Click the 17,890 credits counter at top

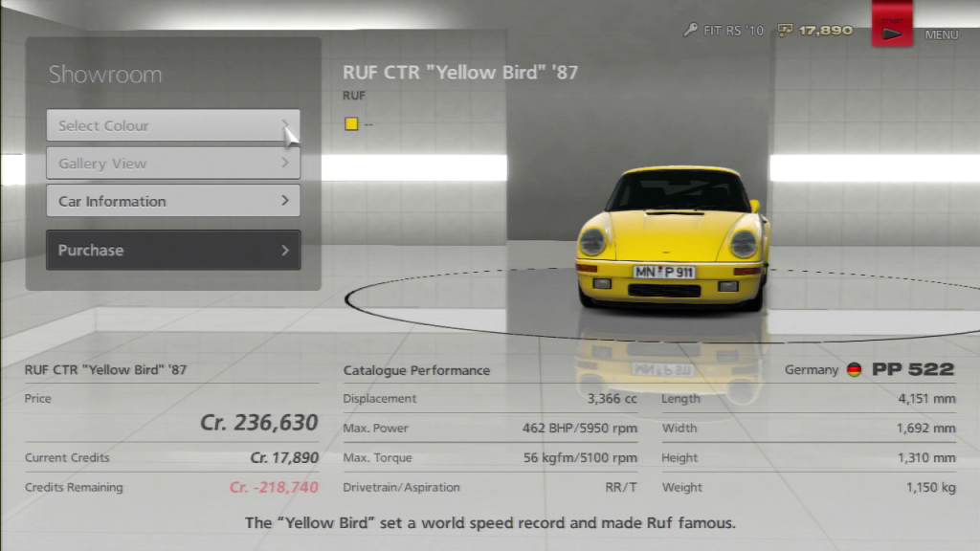pos(825,30)
